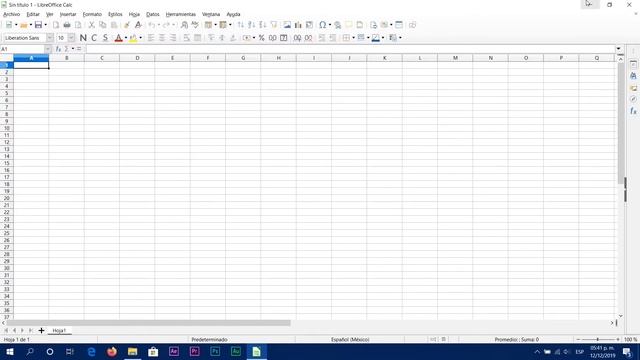Open the Borders dropdown arrow
This screenshot has width=640, height=360.
(353, 38)
